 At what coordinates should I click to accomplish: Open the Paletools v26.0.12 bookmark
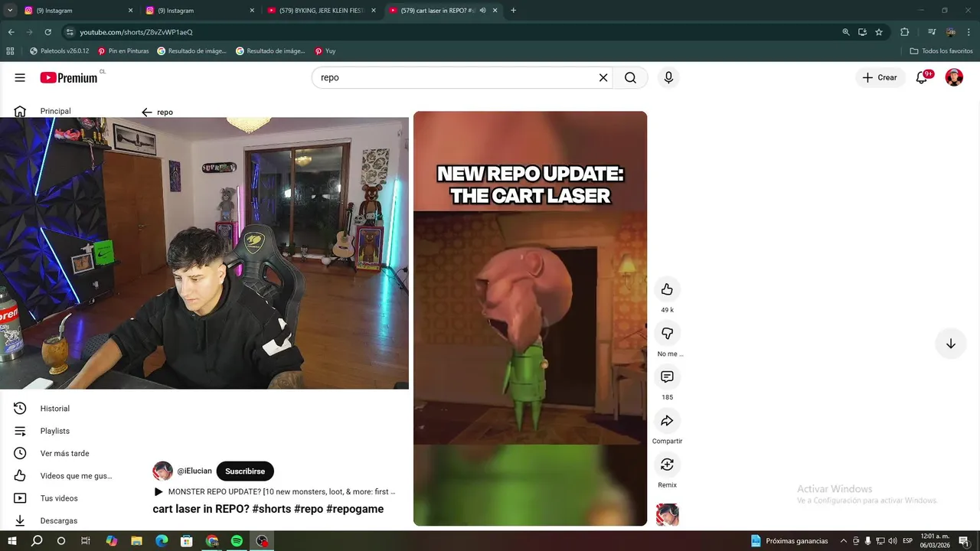(59, 51)
